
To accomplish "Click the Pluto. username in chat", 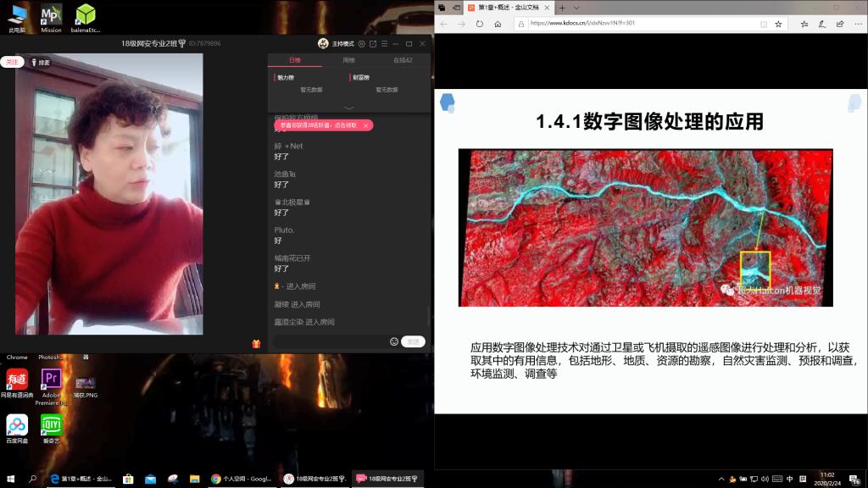I will [284, 230].
